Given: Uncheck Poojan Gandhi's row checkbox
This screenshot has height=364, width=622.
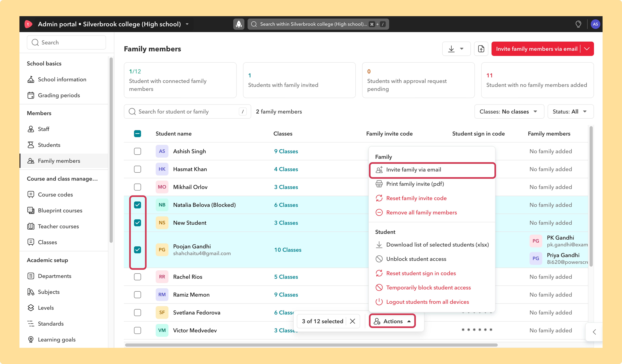Looking at the screenshot, I should pos(137,250).
